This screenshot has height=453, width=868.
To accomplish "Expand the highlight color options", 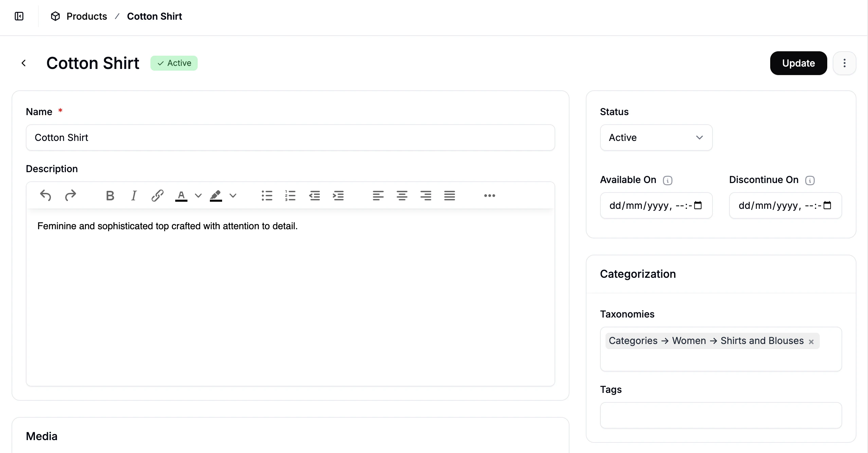I will (x=233, y=196).
